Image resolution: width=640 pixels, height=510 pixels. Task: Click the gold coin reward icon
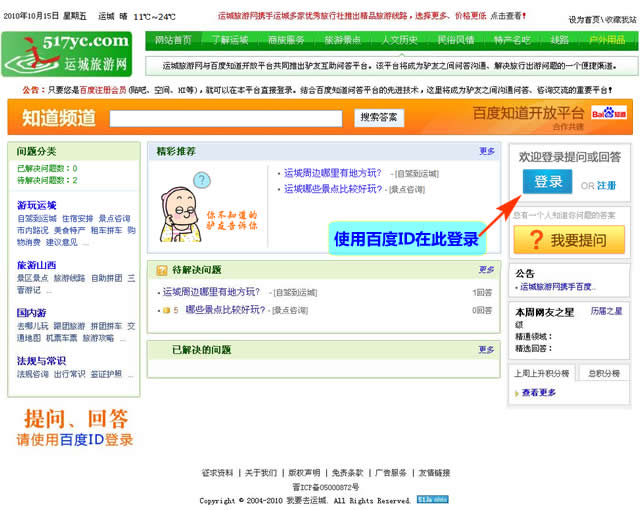166,310
